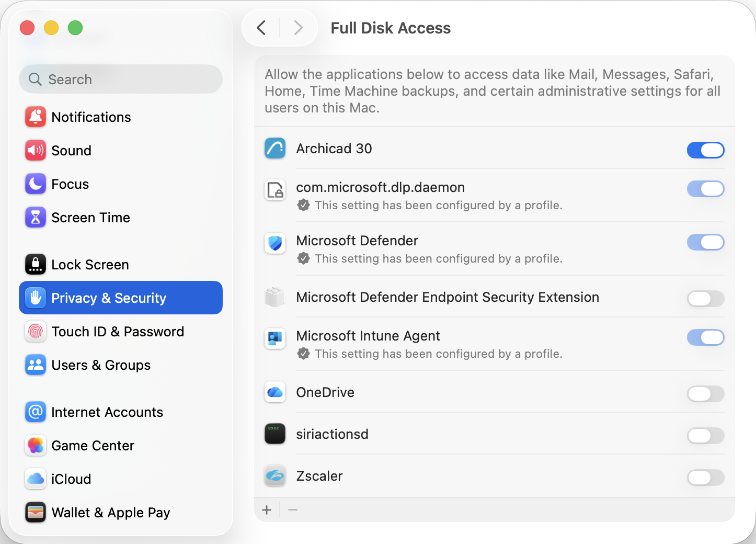Toggle the com.microsoft.dlp.daemon access switch
The image size is (756, 544).
706,189
